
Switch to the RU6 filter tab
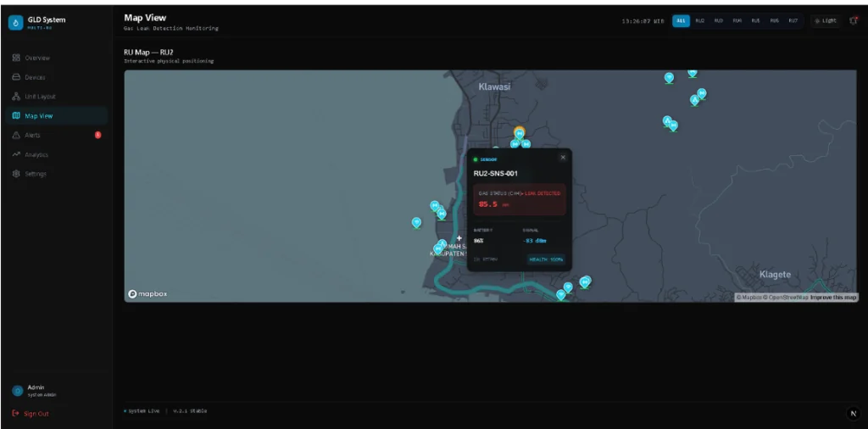[775, 20]
